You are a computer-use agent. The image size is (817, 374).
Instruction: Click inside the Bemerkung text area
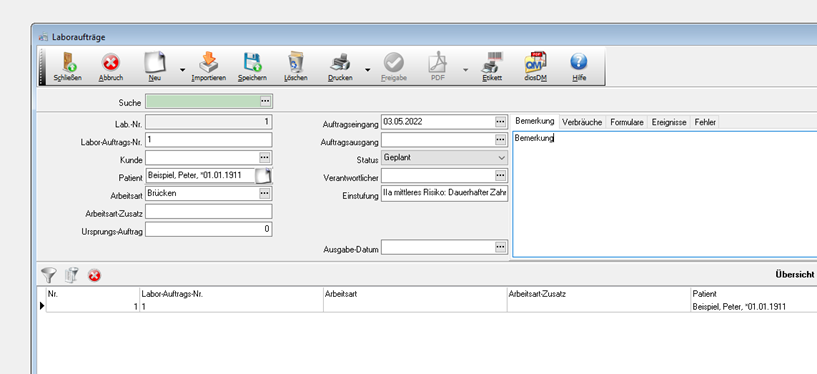click(x=665, y=194)
